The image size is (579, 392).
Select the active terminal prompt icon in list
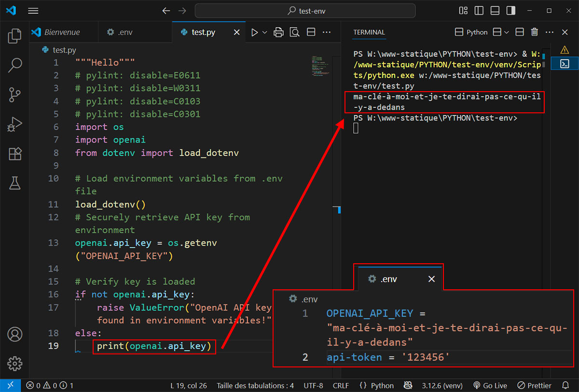(565, 63)
